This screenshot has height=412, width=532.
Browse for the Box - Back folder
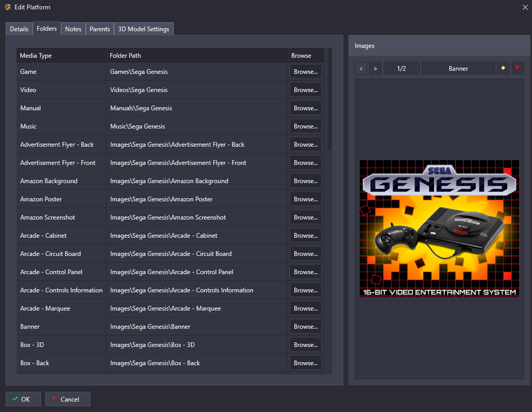point(306,363)
